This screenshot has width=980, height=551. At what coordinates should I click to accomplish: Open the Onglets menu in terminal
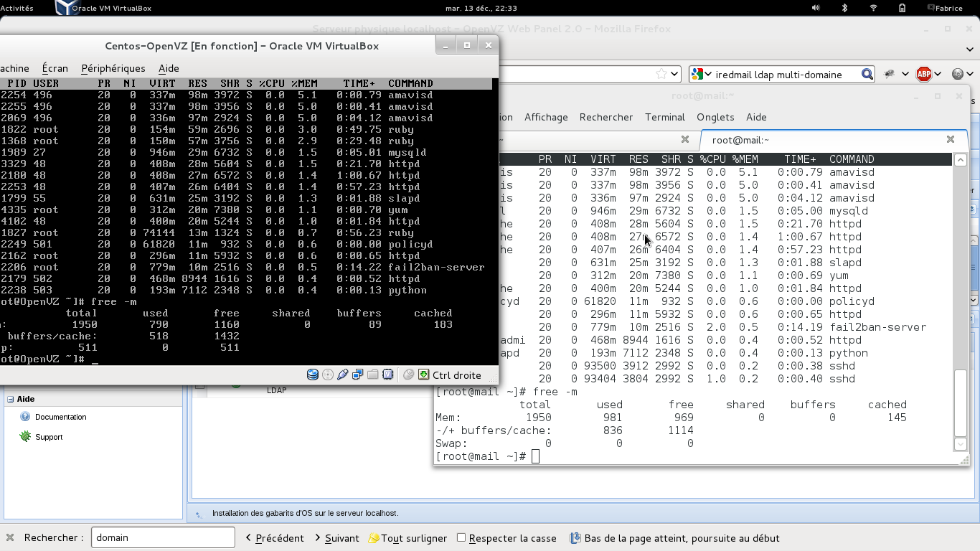click(x=715, y=117)
